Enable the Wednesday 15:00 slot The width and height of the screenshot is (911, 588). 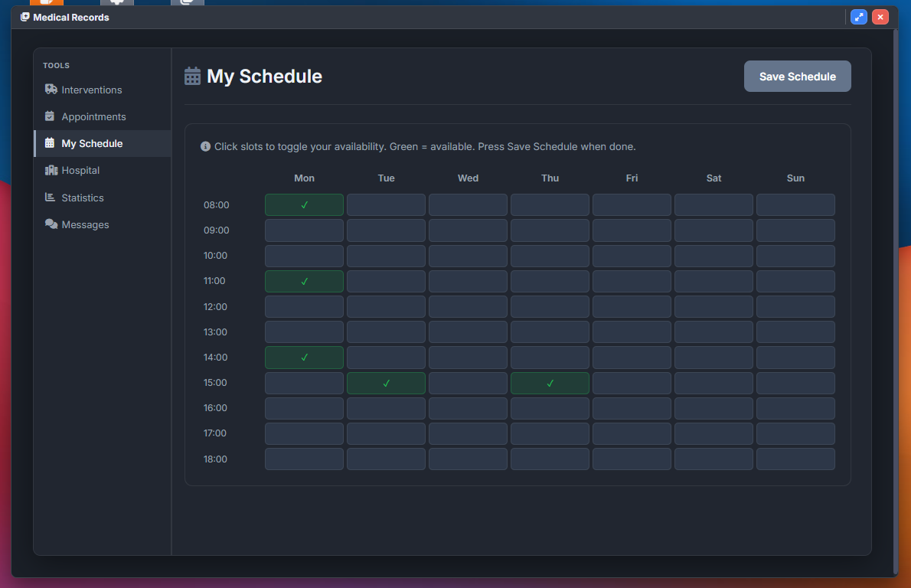point(468,383)
